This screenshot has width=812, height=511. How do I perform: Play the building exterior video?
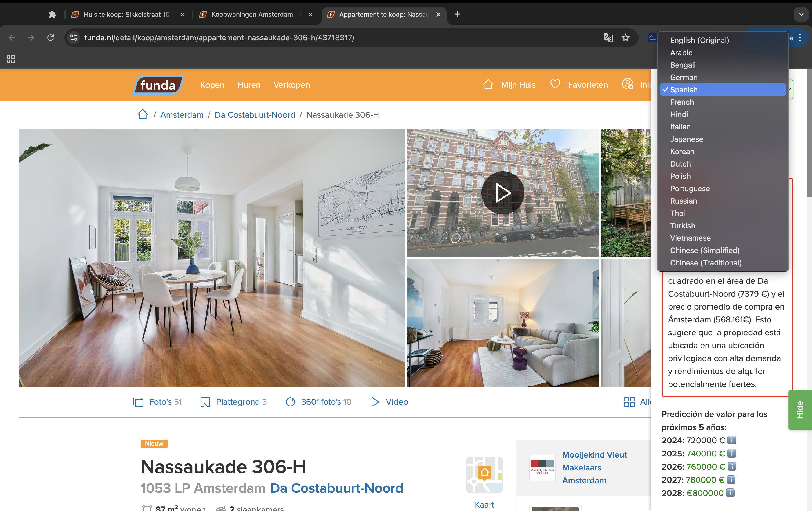coord(502,193)
